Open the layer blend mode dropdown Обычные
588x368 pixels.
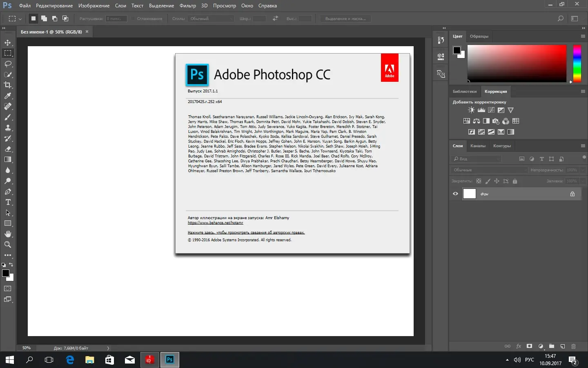coord(490,170)
